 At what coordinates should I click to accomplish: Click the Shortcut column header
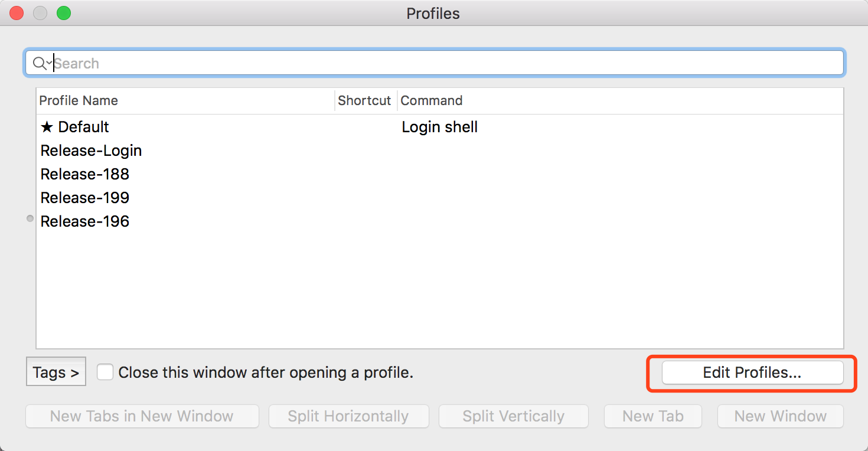[x=364, y=101]
